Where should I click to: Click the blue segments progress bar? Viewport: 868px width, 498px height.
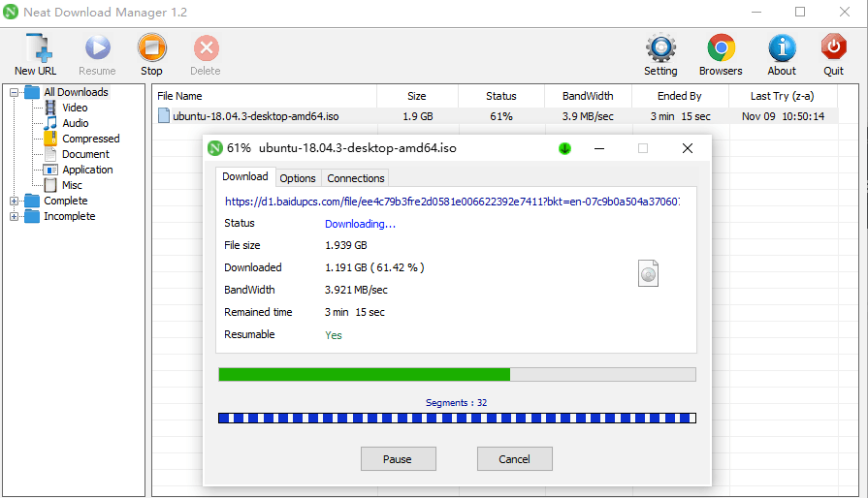tap(457, 418)
